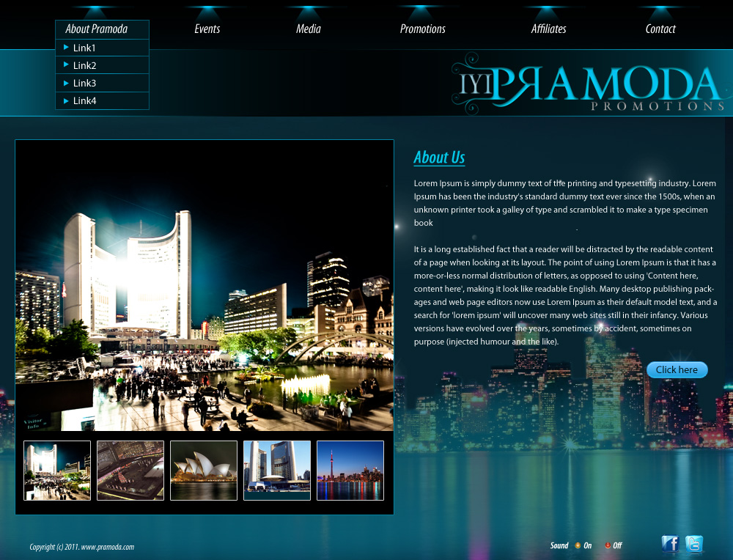Go to the Contact menu item

click(x=660, y=29)
